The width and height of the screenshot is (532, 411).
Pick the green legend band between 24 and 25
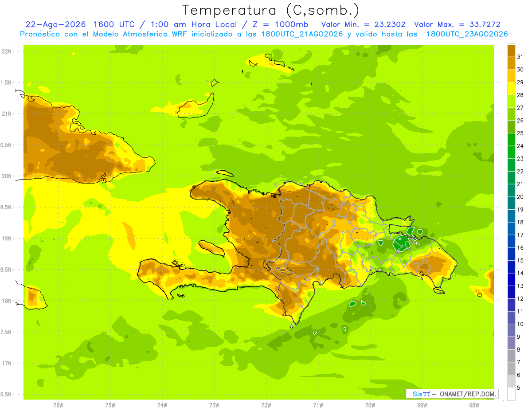coord(511,140)
